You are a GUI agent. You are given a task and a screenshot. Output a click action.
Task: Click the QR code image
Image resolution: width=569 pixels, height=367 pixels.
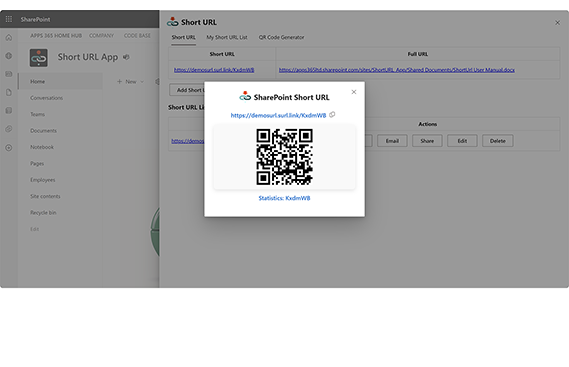284,157
